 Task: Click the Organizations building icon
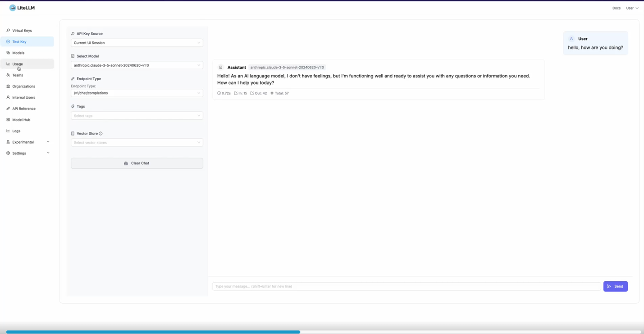(x=8, y=86)
